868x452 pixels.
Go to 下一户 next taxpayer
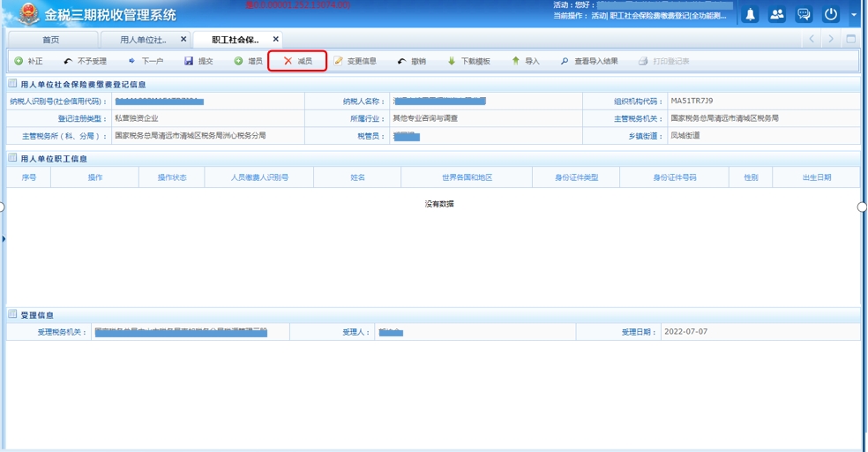146,62
